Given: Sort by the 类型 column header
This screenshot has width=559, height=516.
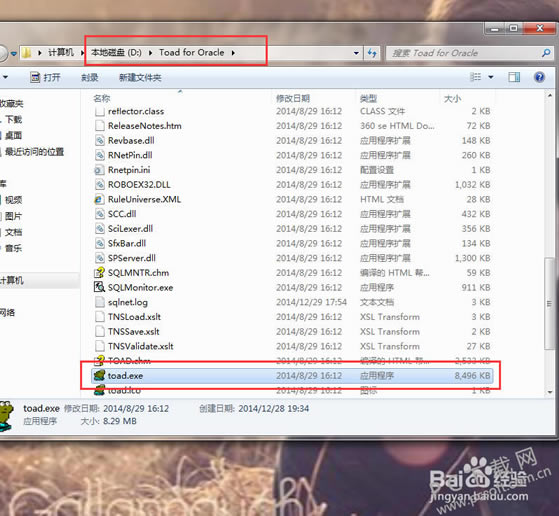Looking at the screenshot, I should (368, 98).
